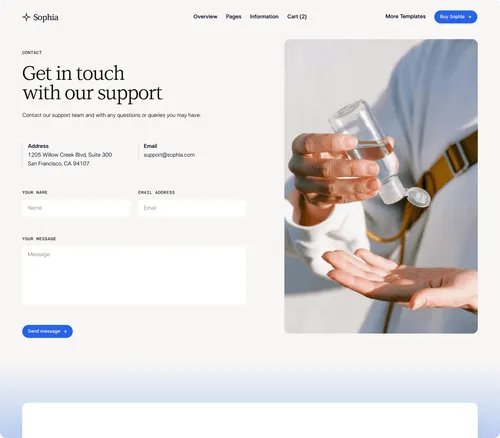Open the Information menu item
The height and width of the screenshot is (438, 500).
[x=264, y=17]
